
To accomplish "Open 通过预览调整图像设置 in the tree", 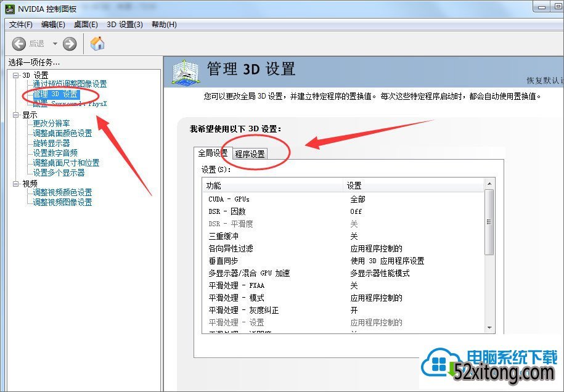I will click(70, 84).
